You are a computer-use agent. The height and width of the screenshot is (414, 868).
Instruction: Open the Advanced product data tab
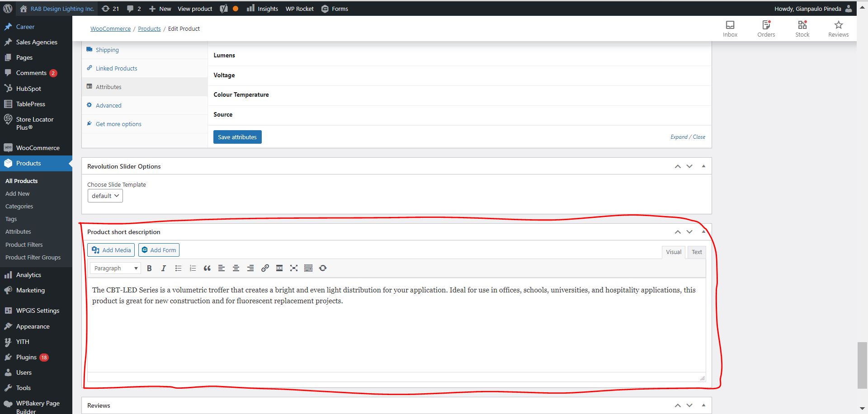pyautogui.click(x=108, y=106)
